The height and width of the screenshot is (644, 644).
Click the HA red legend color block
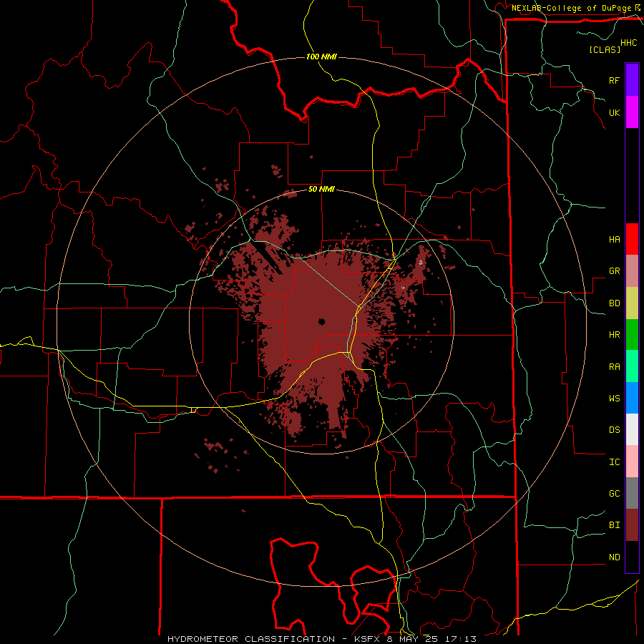click(632, 239)
